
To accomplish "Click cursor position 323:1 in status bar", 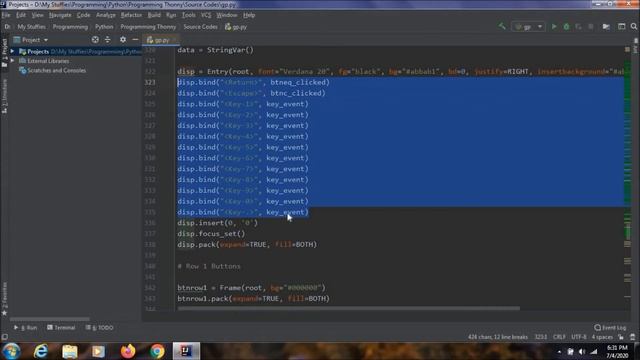I will 541,337.
